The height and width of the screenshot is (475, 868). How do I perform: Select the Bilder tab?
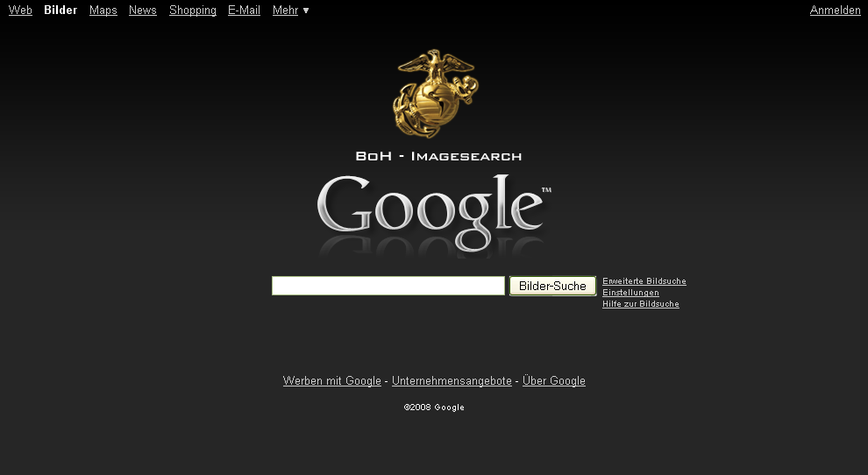tap(60, 10)
